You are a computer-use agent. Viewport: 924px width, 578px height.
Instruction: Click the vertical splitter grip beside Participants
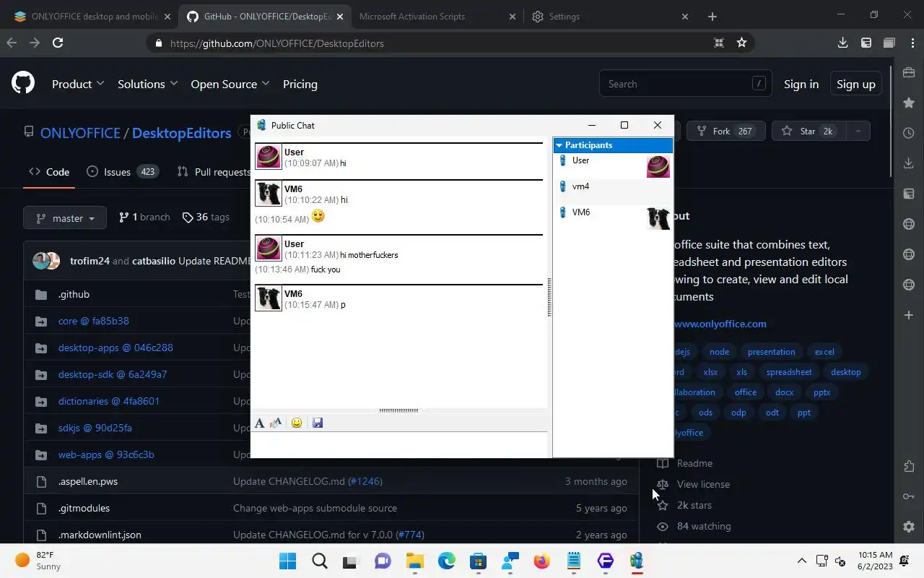click(549, 298)
